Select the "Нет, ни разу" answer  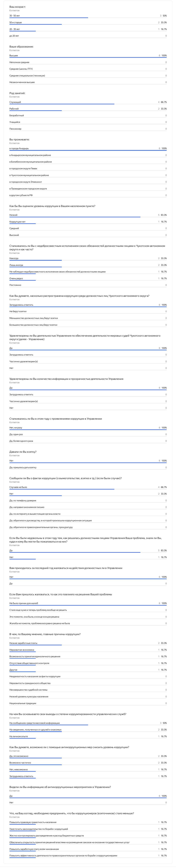16,428
